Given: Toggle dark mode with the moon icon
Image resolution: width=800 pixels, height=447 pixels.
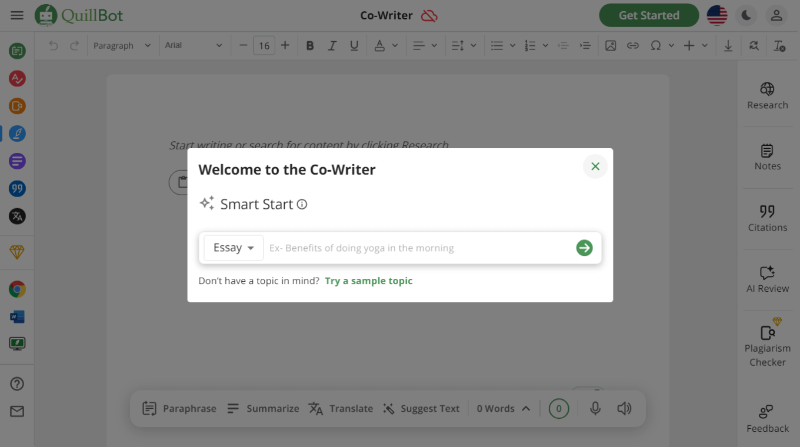Looking at the screenshot, I should 746,15.
